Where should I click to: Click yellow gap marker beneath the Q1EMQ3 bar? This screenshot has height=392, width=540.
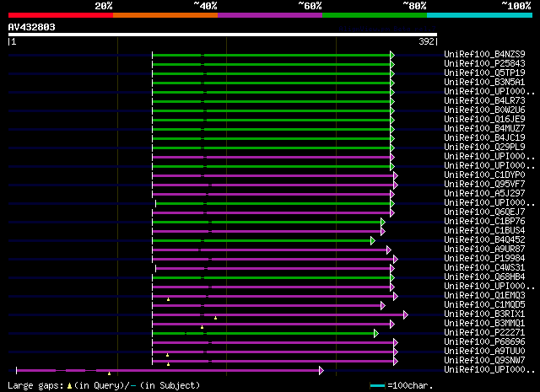[169, 299]
